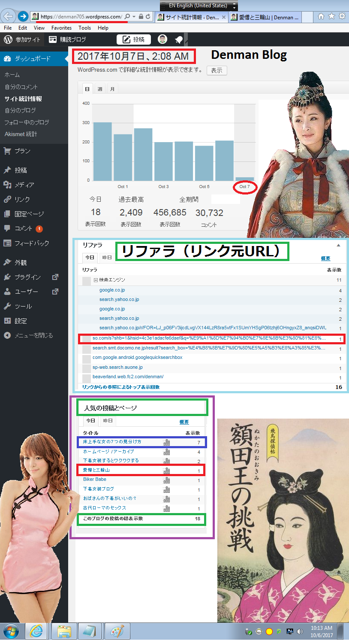Open Windows Explorer folder on taskbar
This screenshot has height=644, width=349.
(x=64, y=632)
